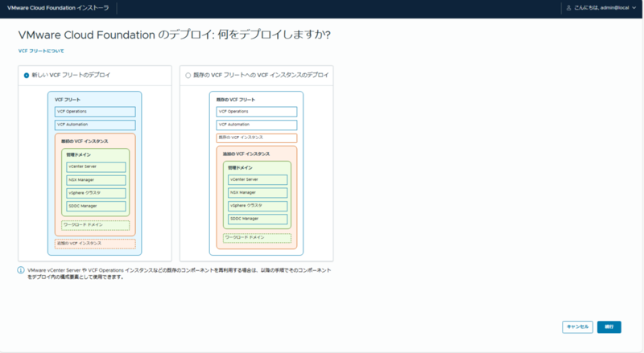Open the VCF フリートについて link

point(41,51)
